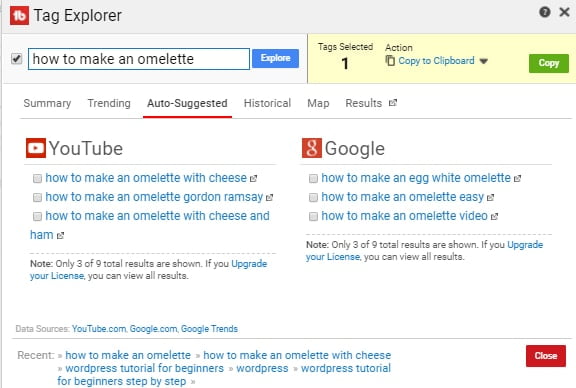The image size is (576, 388).
Task: Open external link icon for omelette easy
Action: tap(490, 198)
